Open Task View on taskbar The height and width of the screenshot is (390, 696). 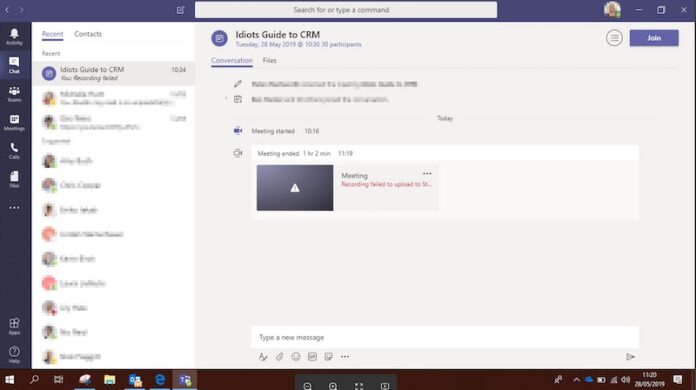pyautogui.click(x=59, y=380)
